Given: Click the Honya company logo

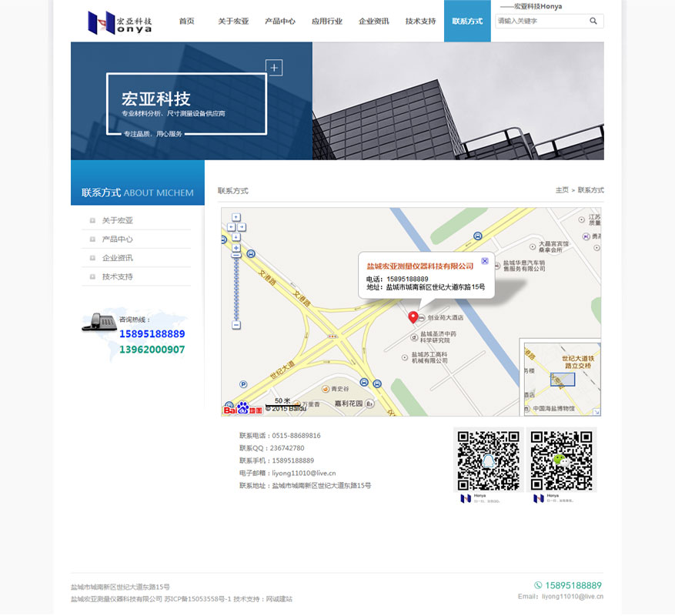Looking at the screenshot, I should tap(119, 22).
